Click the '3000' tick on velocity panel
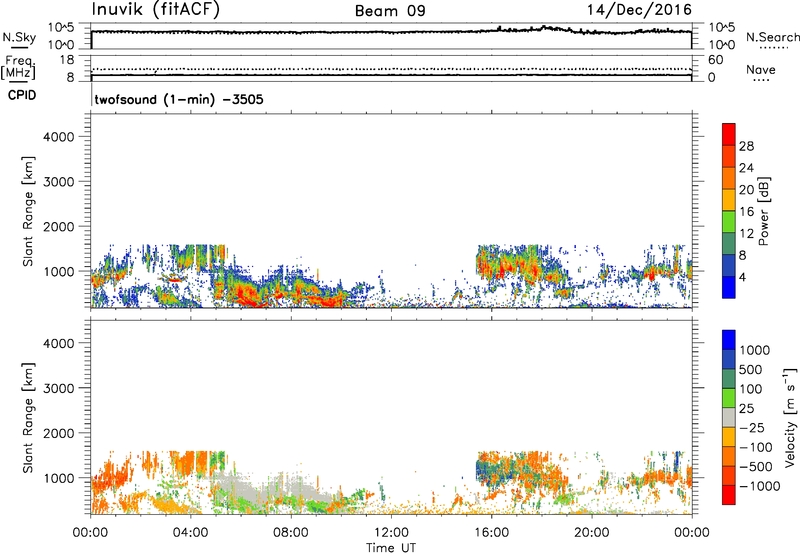 pos(58,388)
